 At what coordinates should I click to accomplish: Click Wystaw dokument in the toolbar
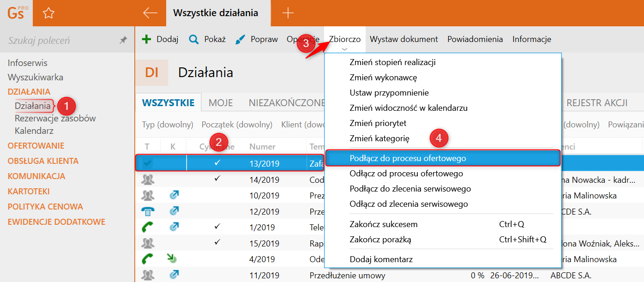pyautogui.click(x=403, y=39)
